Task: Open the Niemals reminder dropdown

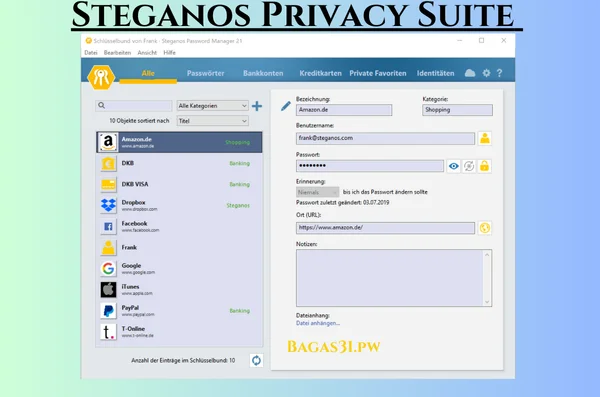Action: (317, 192)
